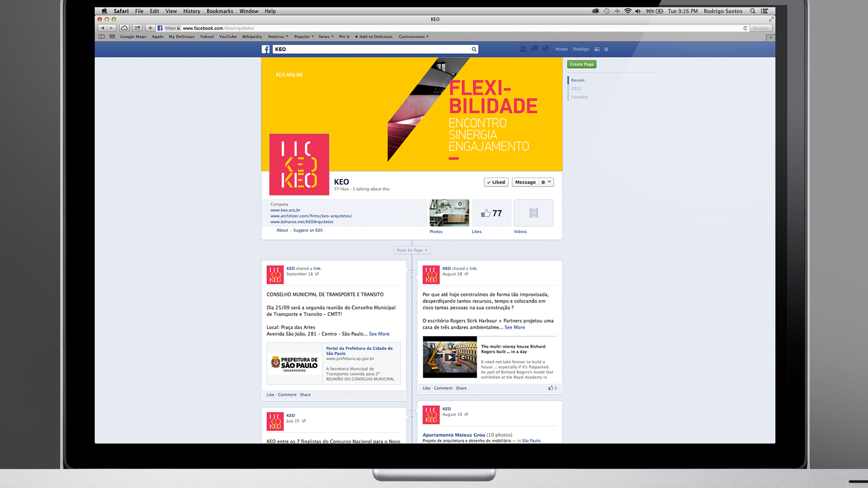The image size is (868, 488).
Task: Open the Reading List book icon
Action: pyautogui.click(x=102, y=37)
